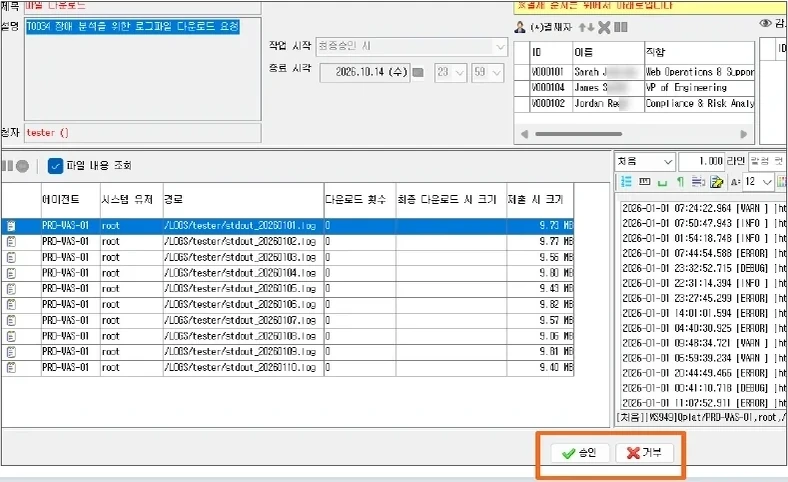Click file icon of stdout_20260109.log row
The height and width of the screenshot is (482, 788).
pyautogui.click(x=11, y=352)
